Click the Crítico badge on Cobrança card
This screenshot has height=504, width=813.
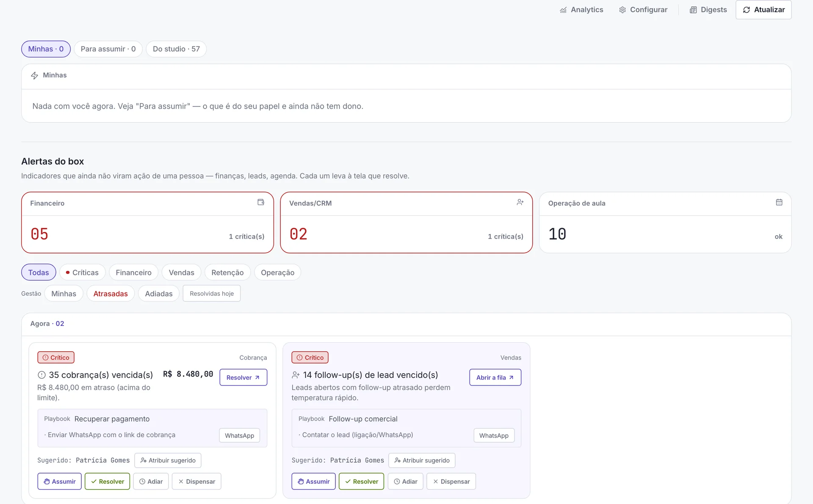pyautogui.click(x=56, y=358)
